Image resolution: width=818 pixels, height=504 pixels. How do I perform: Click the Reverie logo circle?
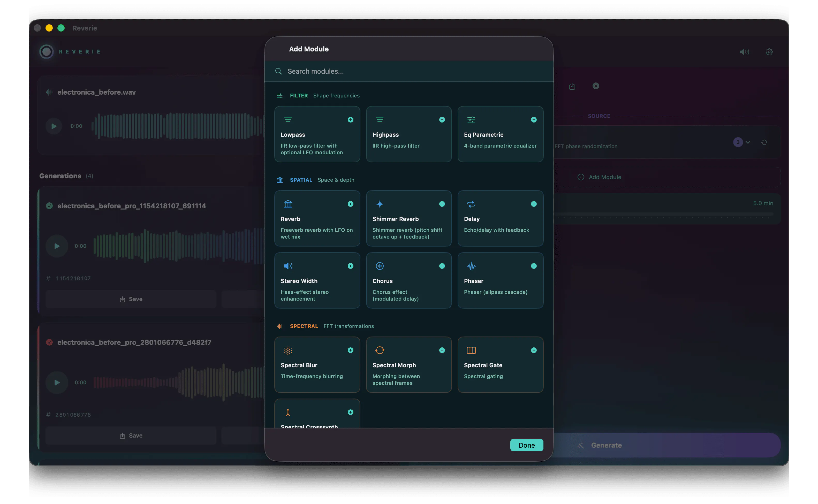[47, 52]
